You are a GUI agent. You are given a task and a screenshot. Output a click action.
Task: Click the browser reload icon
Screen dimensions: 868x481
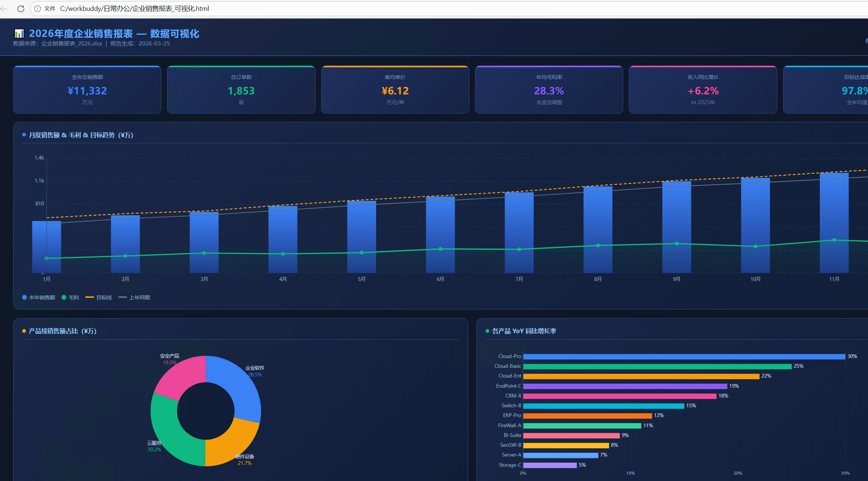coord(21,9)
